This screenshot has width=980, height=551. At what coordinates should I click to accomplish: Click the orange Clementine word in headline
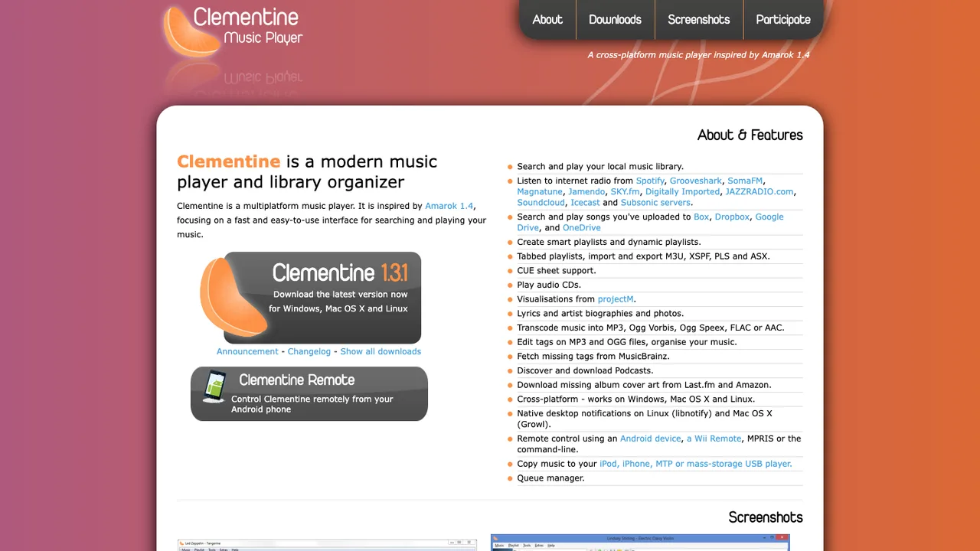tap(228, 161)
